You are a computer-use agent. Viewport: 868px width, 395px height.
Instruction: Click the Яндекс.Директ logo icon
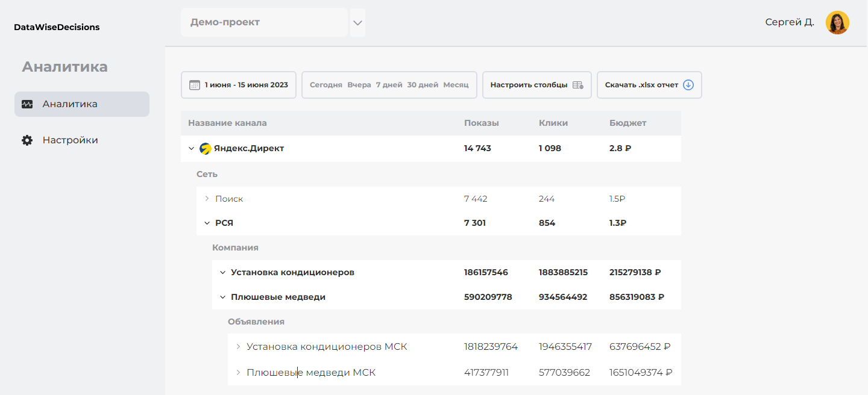click(x=205, y=148)
